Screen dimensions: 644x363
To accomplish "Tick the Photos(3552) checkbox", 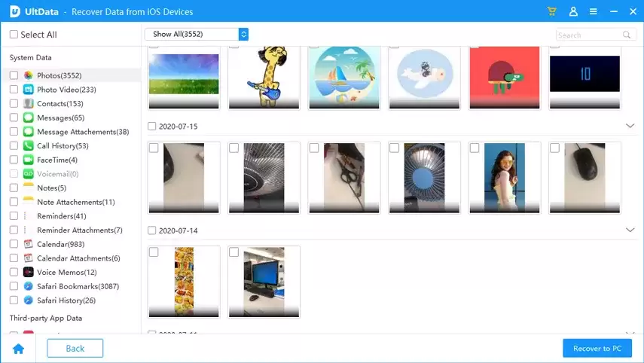I will point(14,75).
